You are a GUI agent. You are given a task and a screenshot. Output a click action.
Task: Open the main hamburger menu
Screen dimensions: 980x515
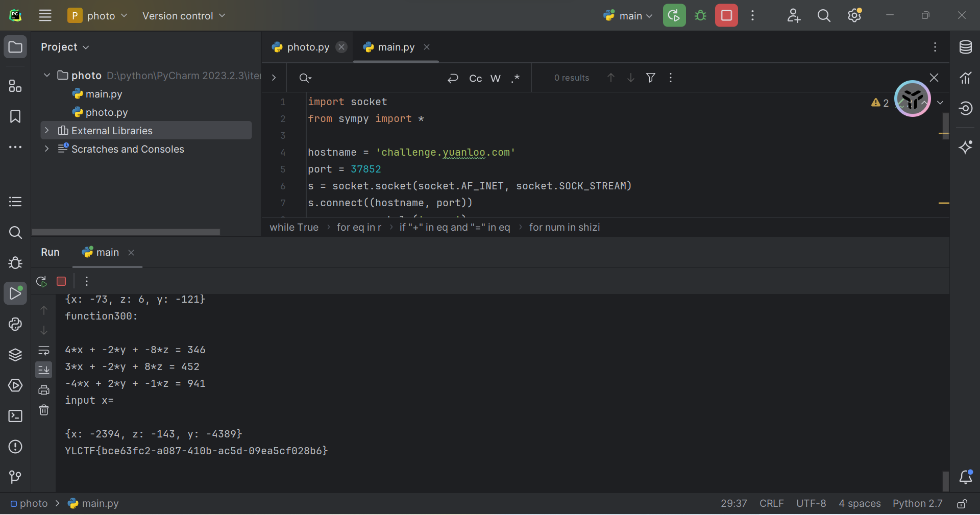pos(45,15)
